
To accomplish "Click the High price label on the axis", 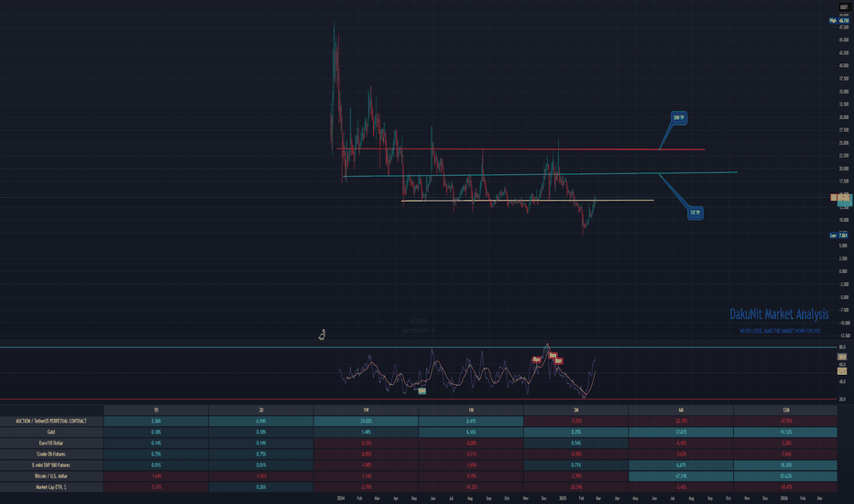I will (838, 21).
